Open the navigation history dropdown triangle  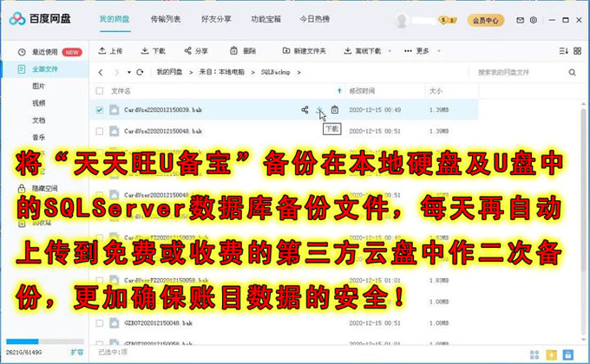pyautogui.click(x=128, y=72)
